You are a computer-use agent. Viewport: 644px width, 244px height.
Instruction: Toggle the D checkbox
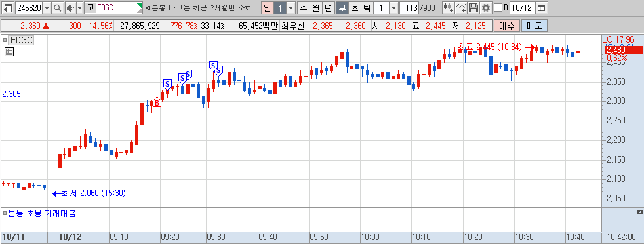point(498,8)
